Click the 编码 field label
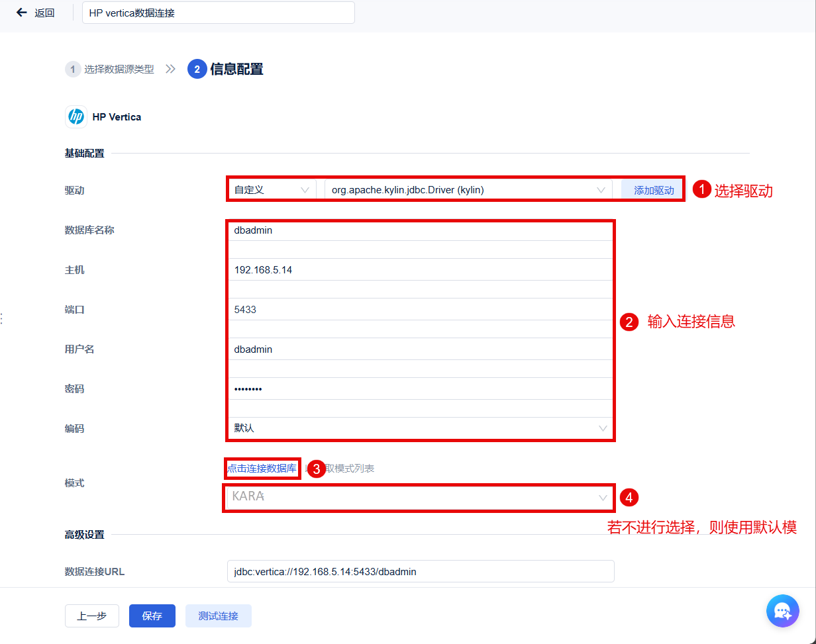 click(74, 429)
